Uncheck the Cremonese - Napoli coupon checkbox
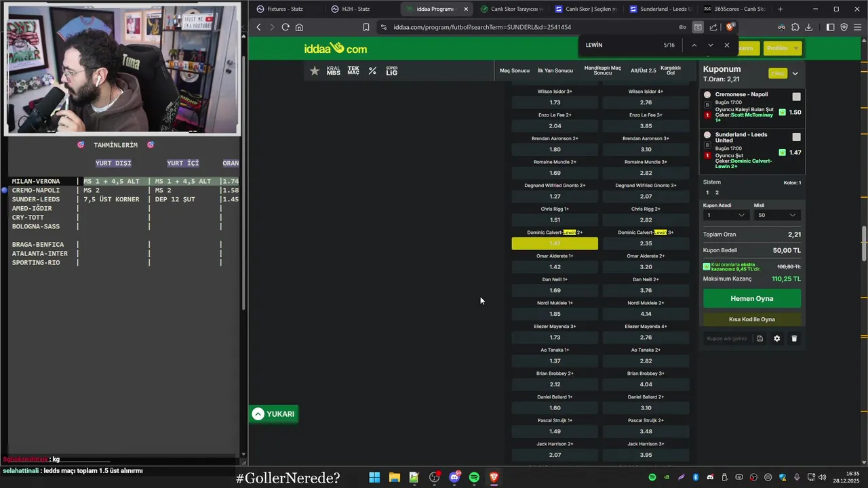Viewport: 868px width, 488px height. click(x=796, y=97)
